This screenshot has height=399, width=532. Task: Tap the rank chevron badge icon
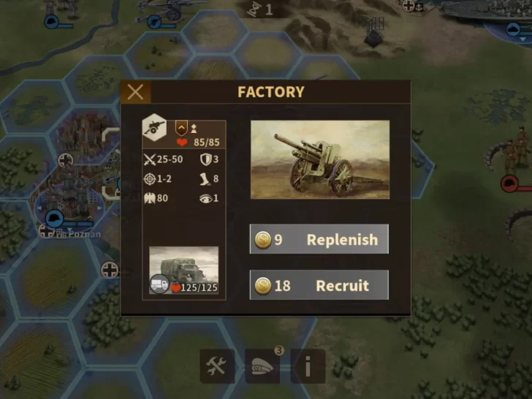tap(181, 129)
